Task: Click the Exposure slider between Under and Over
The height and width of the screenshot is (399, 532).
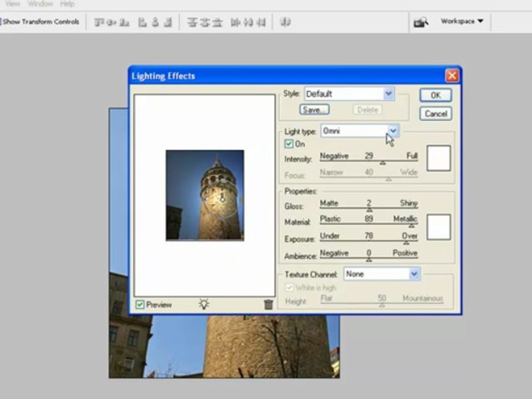Action: 369,241
